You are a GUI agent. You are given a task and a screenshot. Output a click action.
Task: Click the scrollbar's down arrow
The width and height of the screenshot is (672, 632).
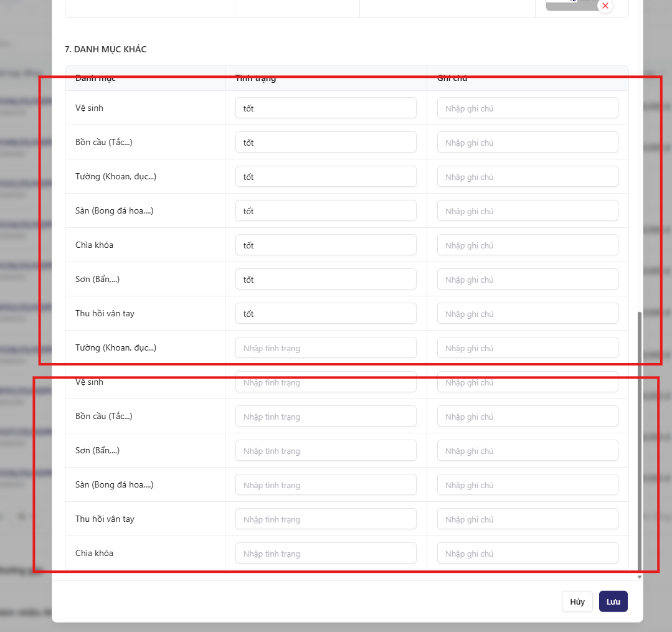pos(639,577)
